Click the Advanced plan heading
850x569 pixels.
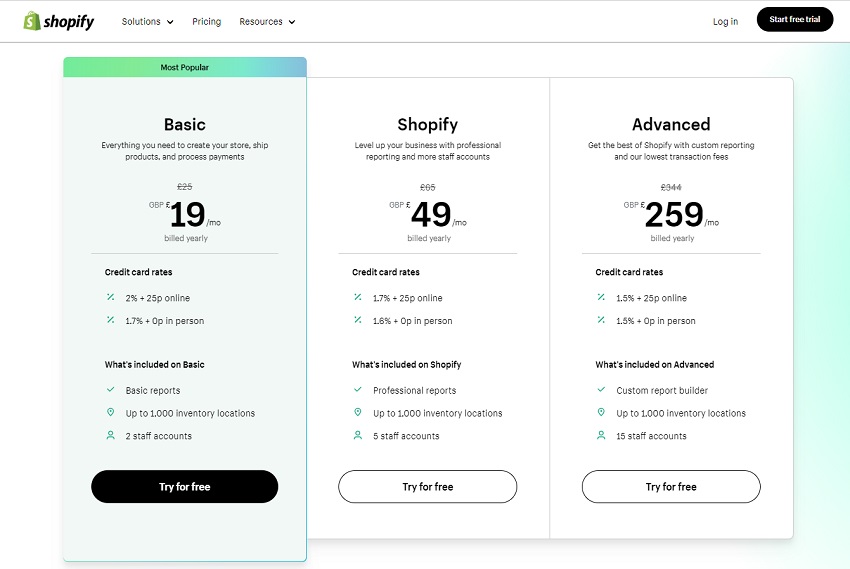pos(671,124)
